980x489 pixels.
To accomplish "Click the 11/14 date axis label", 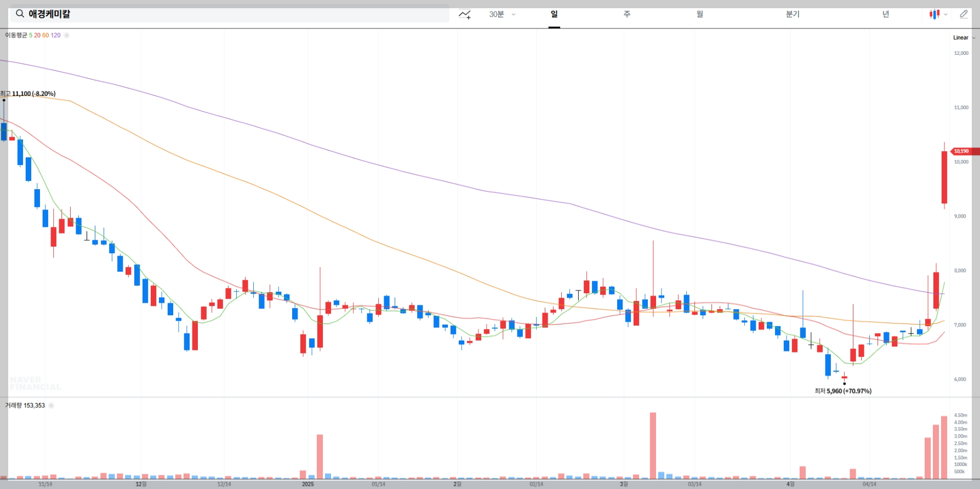I will pos(45,484).
